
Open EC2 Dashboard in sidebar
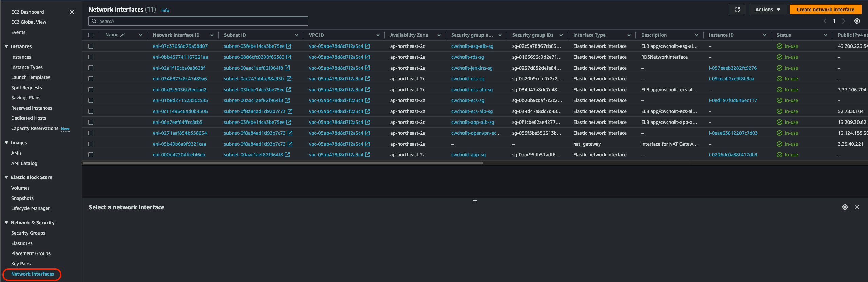27,12
